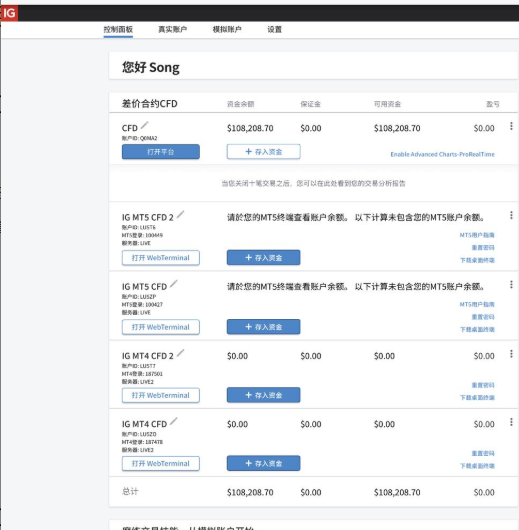Open WebTerminal for IG MT4 CFD
Screen dimensions: 519x530
[x=161, y=463]
